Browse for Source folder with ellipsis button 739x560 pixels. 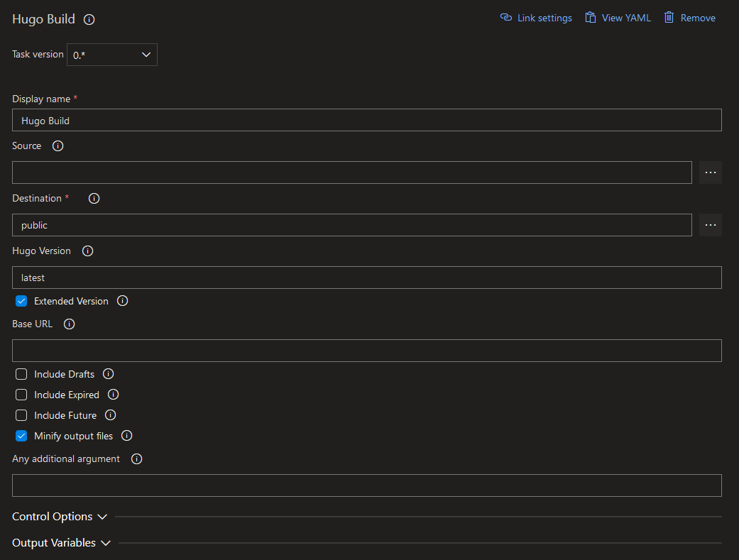click(711, 172)
